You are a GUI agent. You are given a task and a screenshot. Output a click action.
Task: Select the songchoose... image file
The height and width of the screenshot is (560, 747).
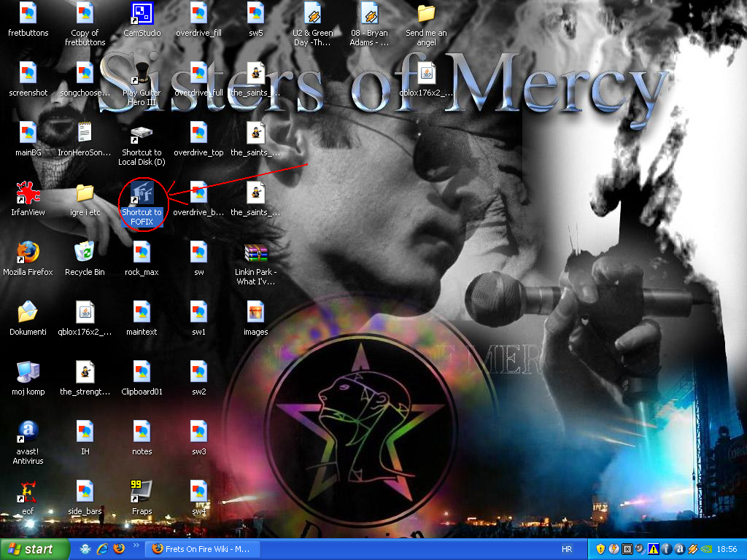85,79
